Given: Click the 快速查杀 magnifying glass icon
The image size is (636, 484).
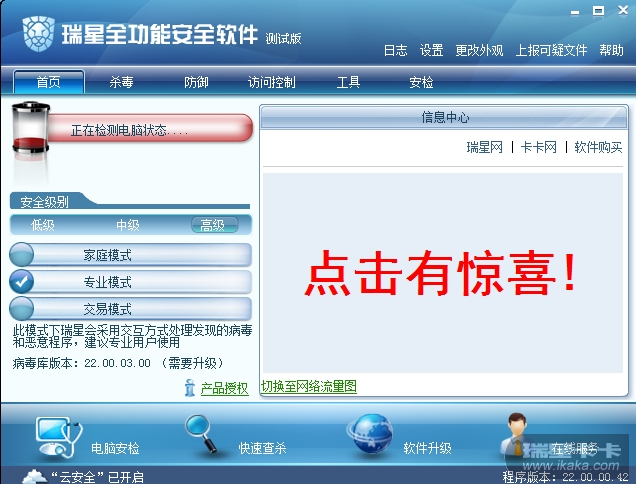Looking at the screenshot, I should pos(201,433).
